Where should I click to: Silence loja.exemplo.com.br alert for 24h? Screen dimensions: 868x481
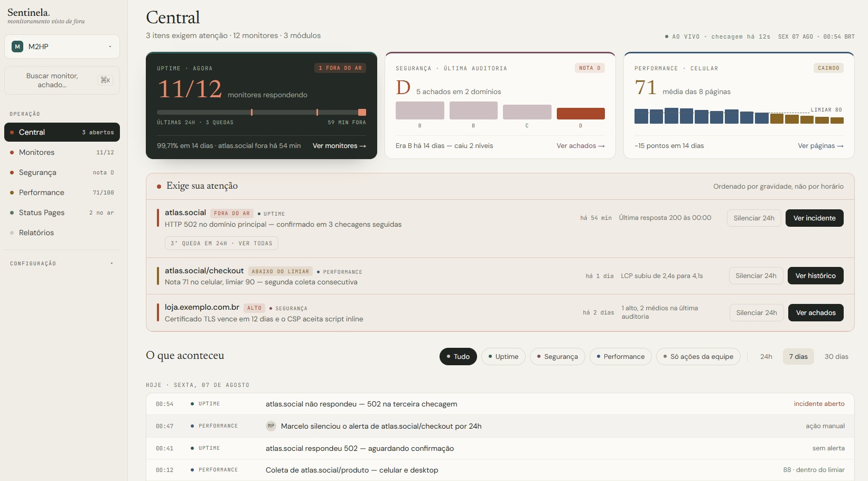(757, 312)
